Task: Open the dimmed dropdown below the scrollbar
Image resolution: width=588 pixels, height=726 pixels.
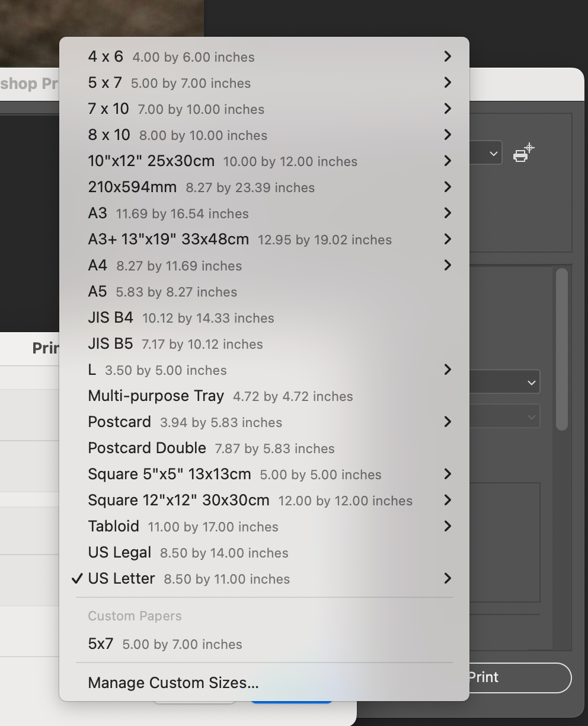Action: click(531, 416)
